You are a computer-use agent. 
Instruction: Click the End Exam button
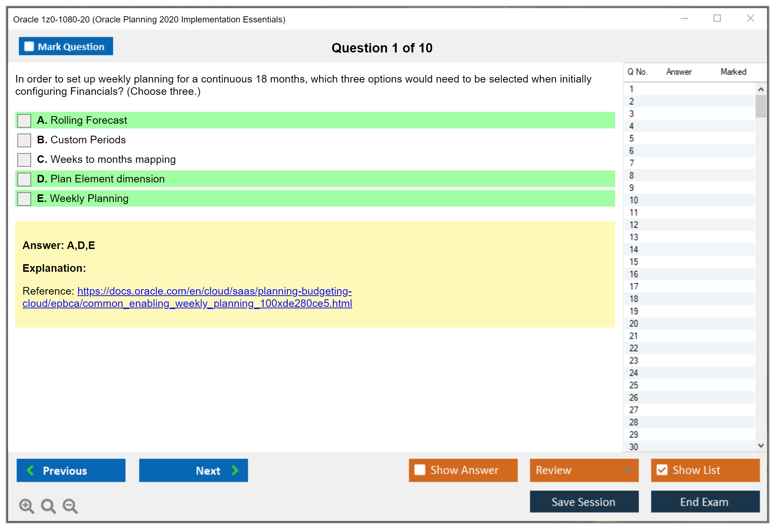tap(705, 502)
